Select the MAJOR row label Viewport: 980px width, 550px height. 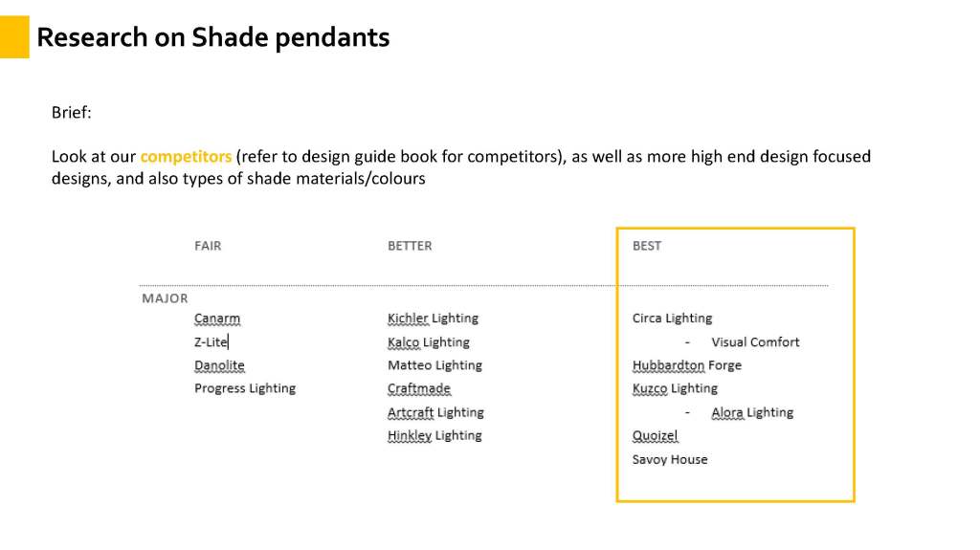(165, 297)
